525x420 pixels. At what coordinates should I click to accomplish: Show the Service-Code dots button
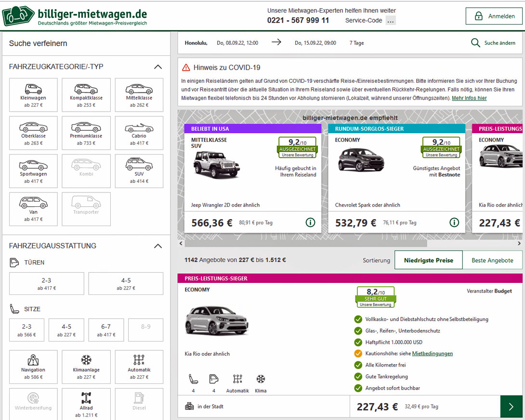tap(391, 21)
